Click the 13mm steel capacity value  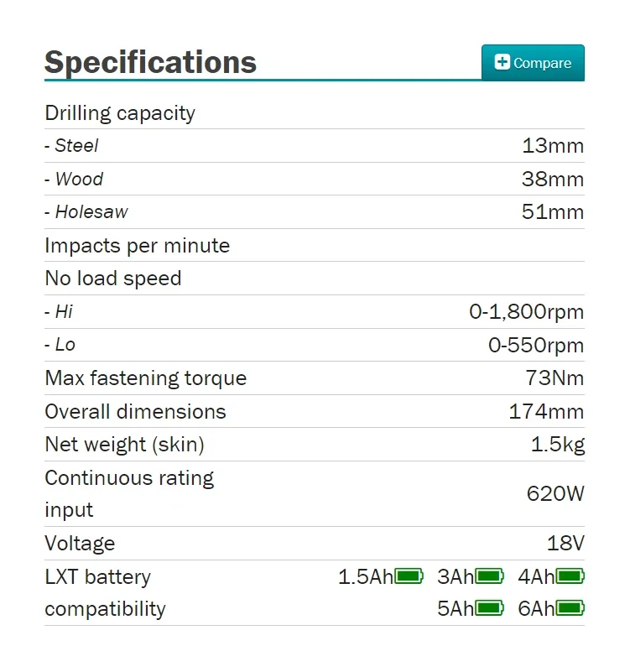tap(553, 146)
